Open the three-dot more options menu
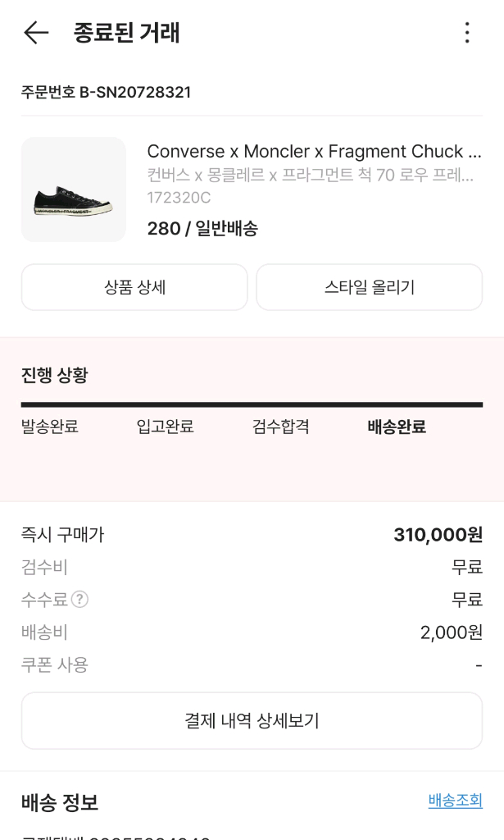The width and height of the screenshot is (504, 840). [466, 34]
